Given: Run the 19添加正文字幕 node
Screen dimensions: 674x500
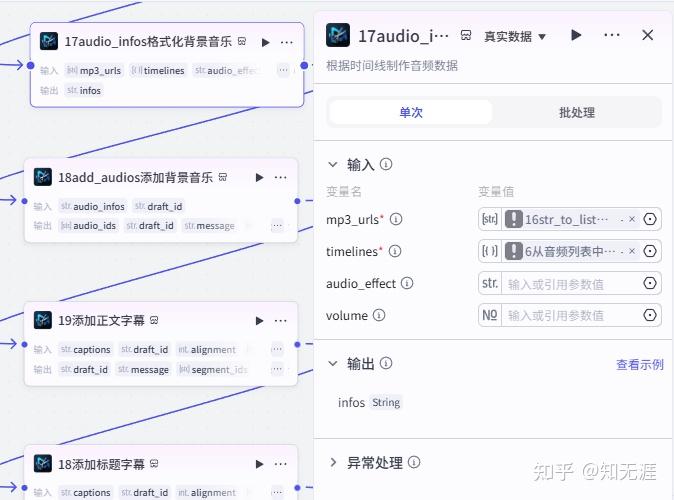Looking at the screenshot, I should tap(259, 321).
